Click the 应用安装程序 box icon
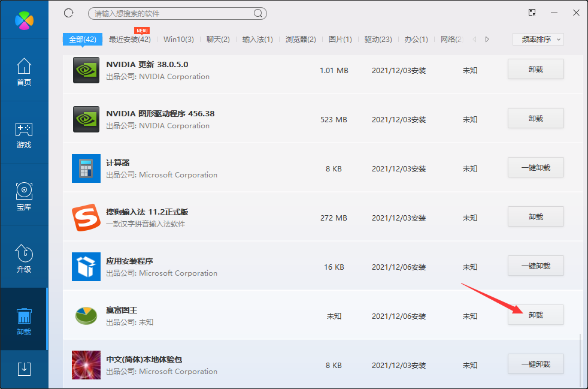Viewport: 588px width, 389px height. coord(86,267)
